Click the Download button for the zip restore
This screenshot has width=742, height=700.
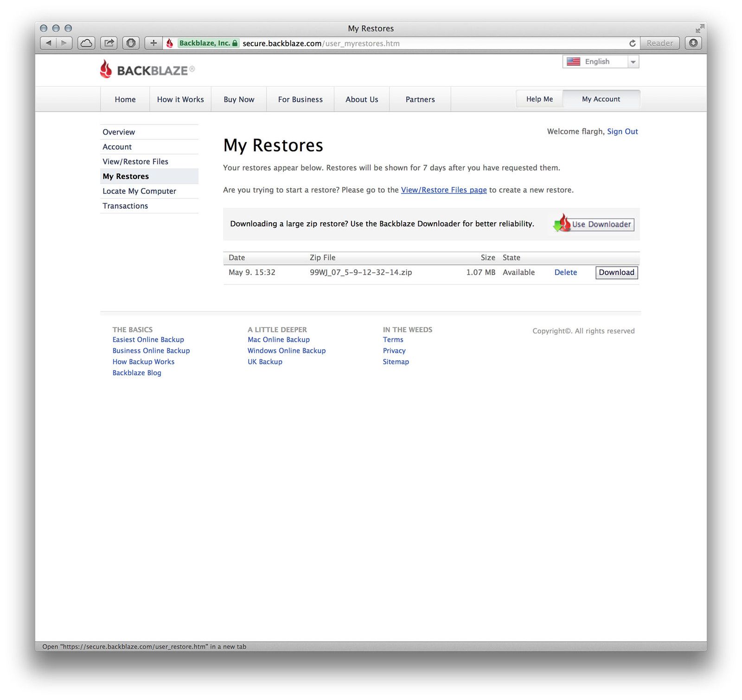tap(616, 272)
